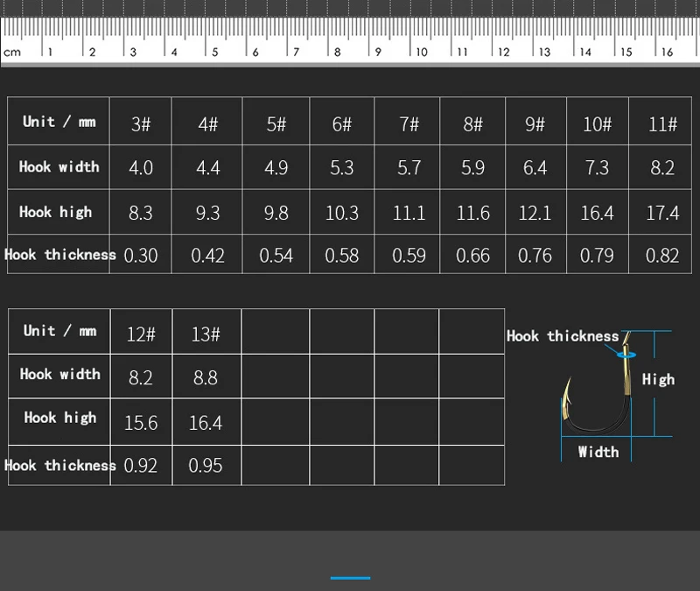Select hook thickness value "0.30"
Image resolution: width=700 pixels, height=591 pixels.
click(141, 256)
